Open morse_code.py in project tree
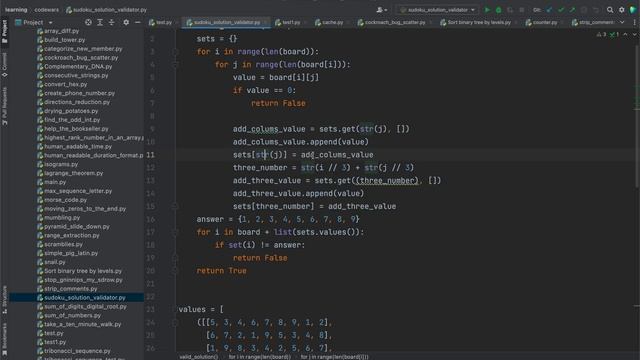640x360 pixels. pos(65,200)
